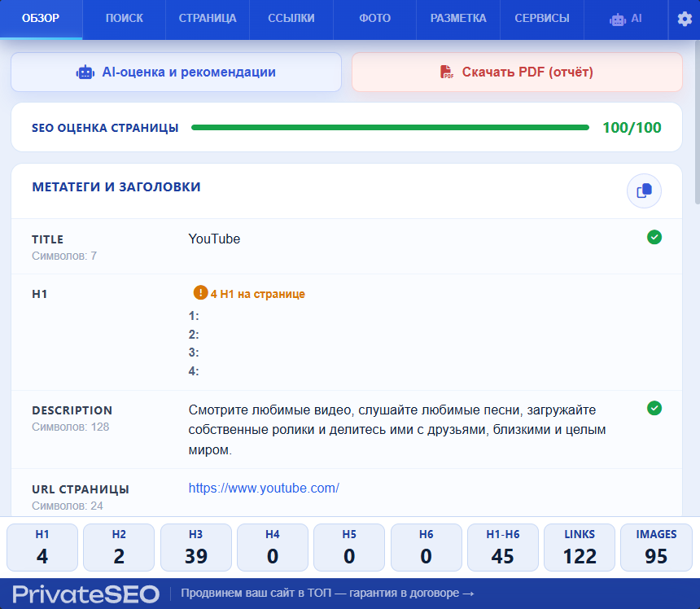Open the https://www.youtube.com/ link
The image size is (700, 609).
264,488
